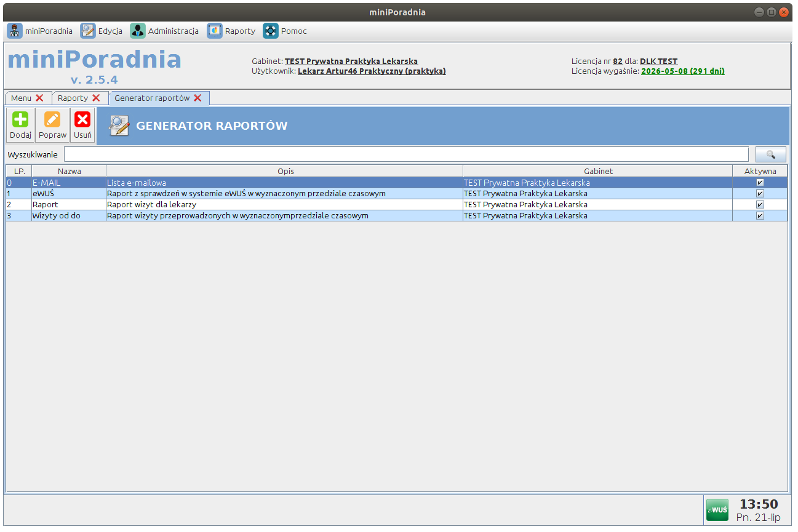This screenshot has height=532, width=798.
Task: Open the miniPoradnia menu
Action: [x=40, y=31]
